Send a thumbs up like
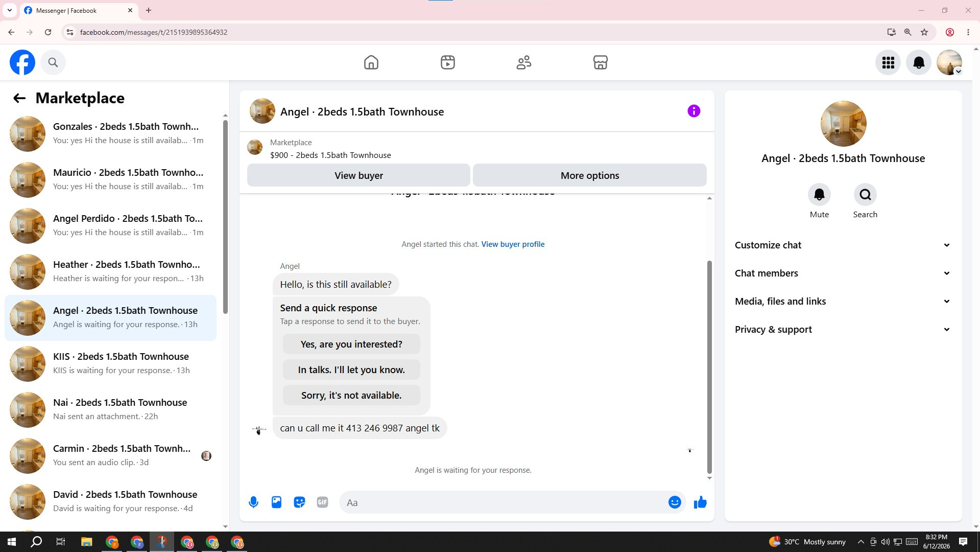980x552 pixels. (700, 502)
